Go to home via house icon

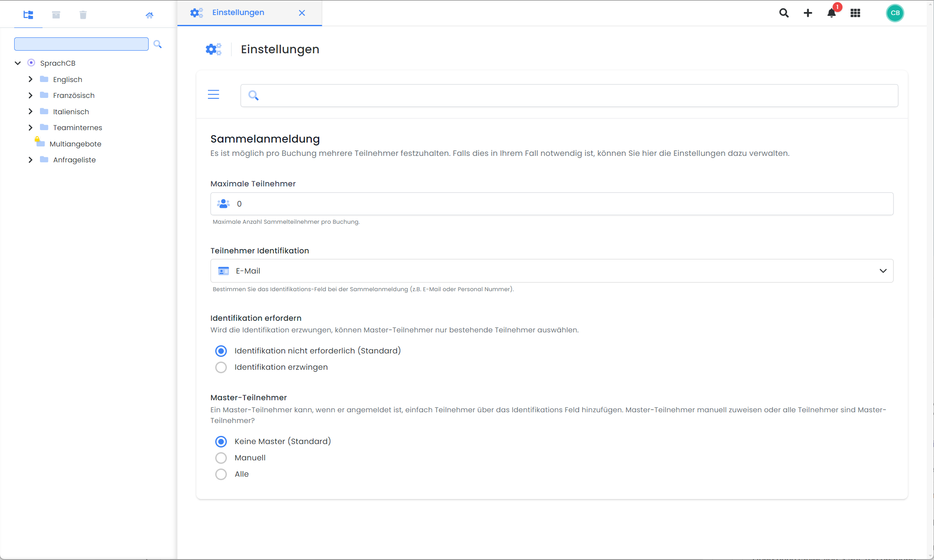pos(149,15)
